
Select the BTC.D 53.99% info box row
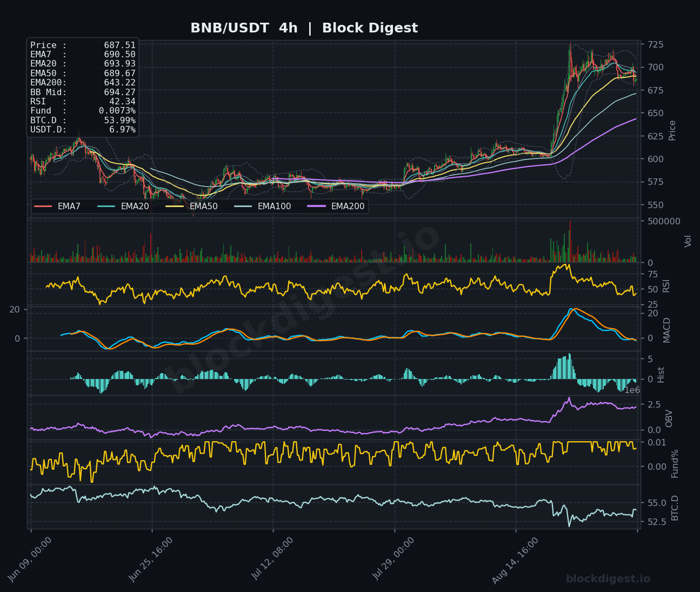click(x=83, y=120)
